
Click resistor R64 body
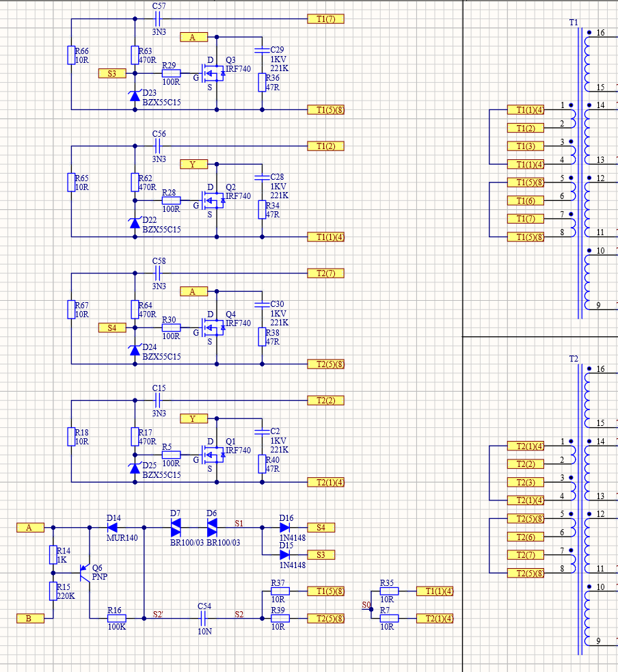(x=135, y=310)
